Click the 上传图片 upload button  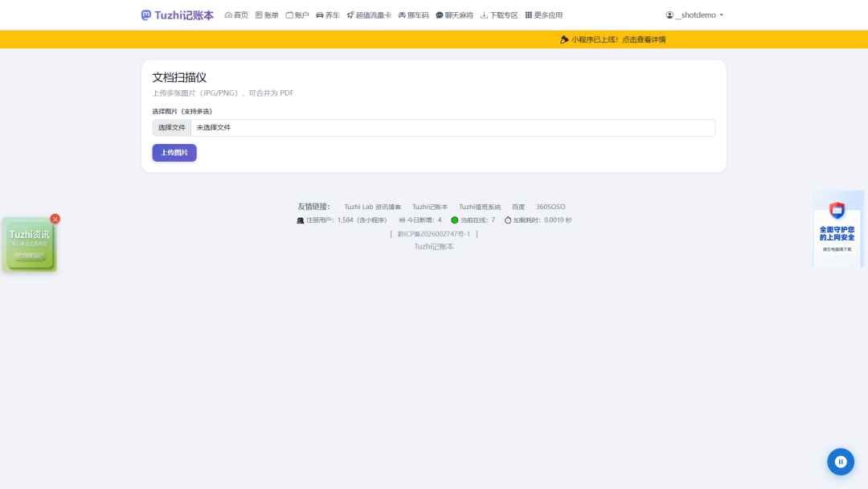point(174,152)
